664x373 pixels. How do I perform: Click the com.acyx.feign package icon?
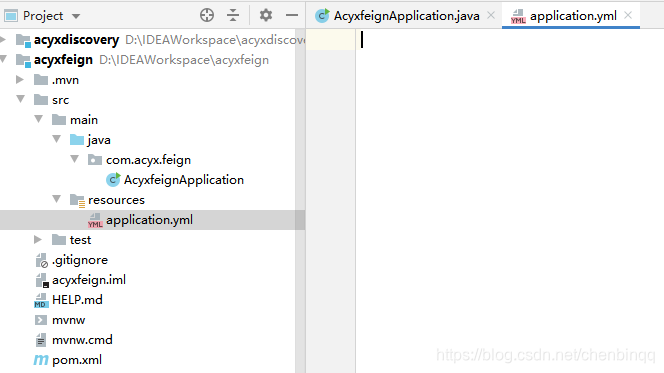[95, 160]
